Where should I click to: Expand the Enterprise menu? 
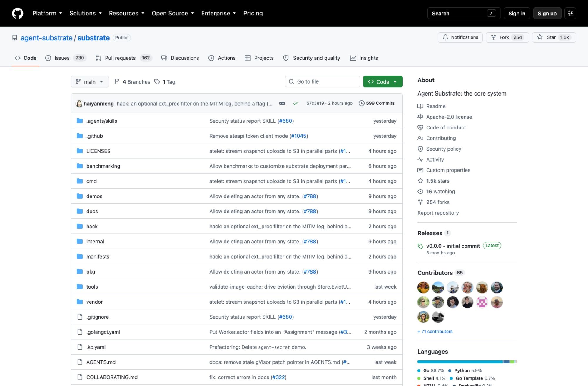coord(218,13)
